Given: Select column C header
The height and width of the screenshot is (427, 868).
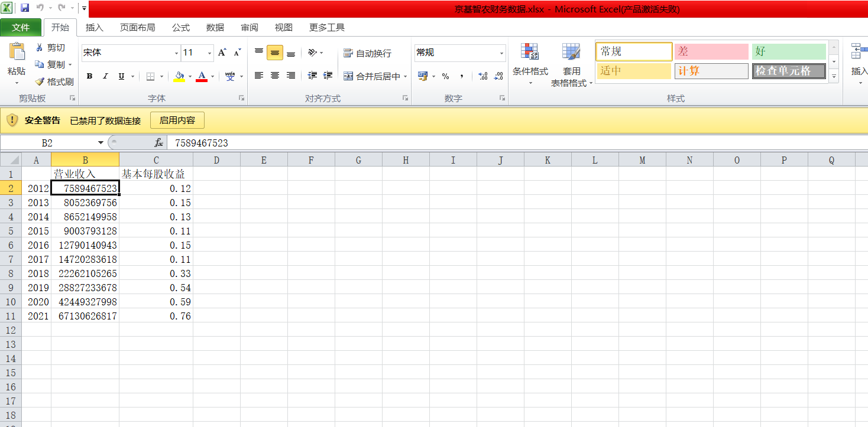Looking at the screenshot, I should [156, 160].
